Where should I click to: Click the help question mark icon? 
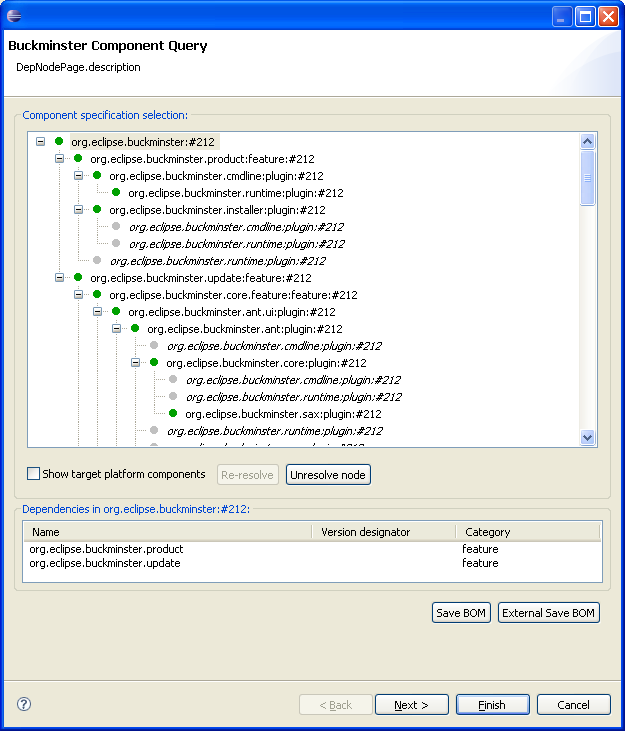tap(24, 704)
